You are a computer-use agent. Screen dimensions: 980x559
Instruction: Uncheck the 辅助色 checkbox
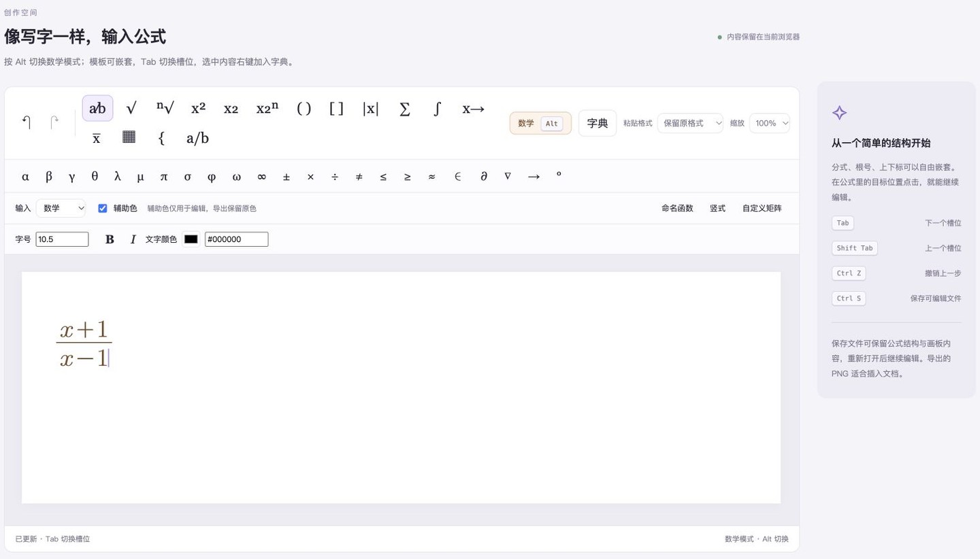pyautogui.click(x=103, y=208)
